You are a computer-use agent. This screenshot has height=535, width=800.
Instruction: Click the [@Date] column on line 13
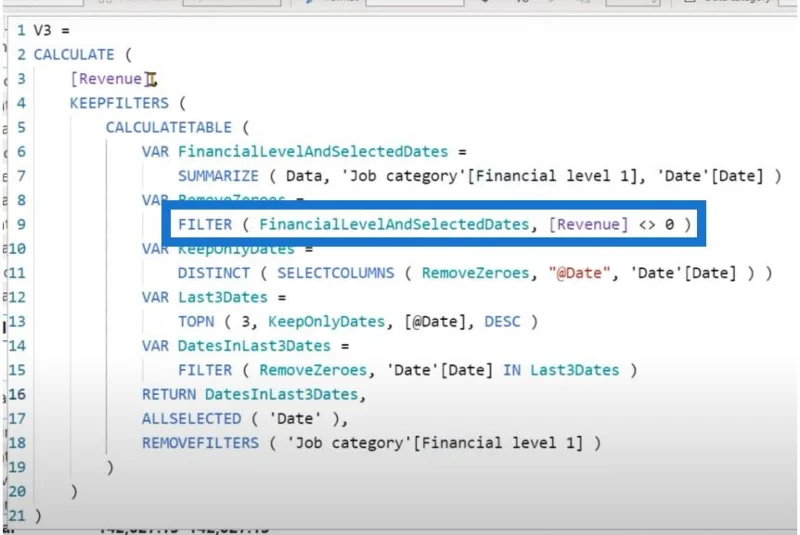coord(435,322)
